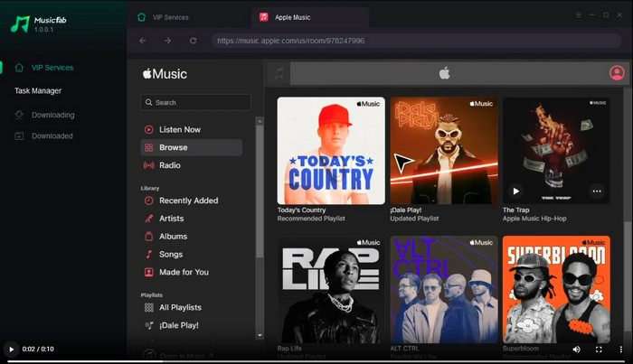
Task: Click the Apple logo in the player bar
Action: [x=444, y=73]
